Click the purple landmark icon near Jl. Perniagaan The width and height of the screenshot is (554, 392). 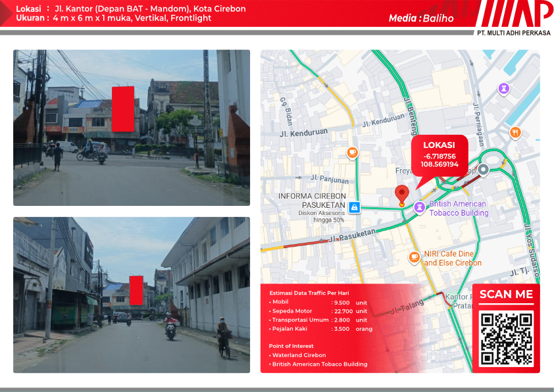(504, 88)
